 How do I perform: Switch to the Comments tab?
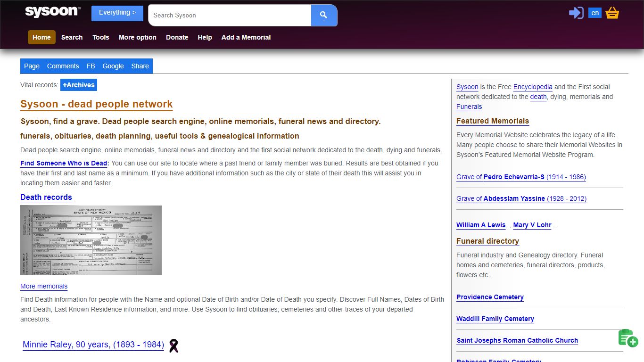click(x=63, y=66)
